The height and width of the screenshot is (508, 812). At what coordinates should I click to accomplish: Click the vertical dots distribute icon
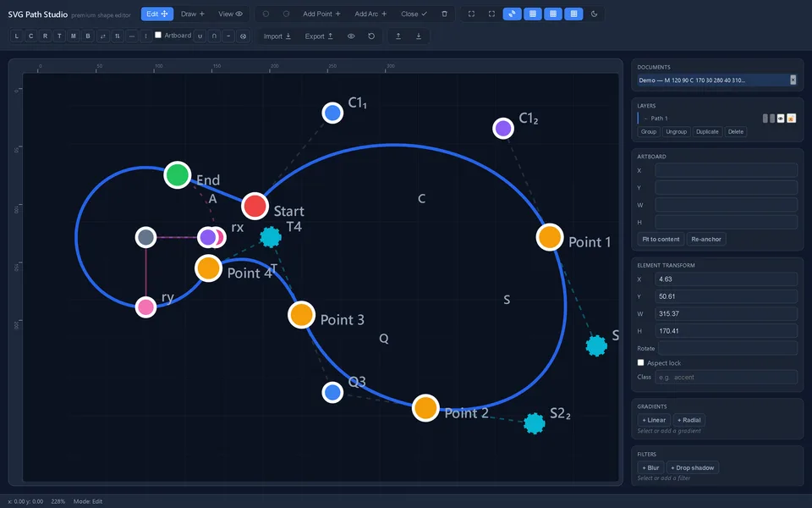(145, 36)
